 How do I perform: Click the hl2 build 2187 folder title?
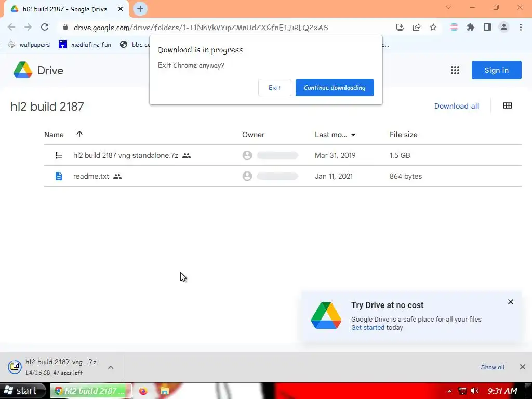click(x=47, y=107)
